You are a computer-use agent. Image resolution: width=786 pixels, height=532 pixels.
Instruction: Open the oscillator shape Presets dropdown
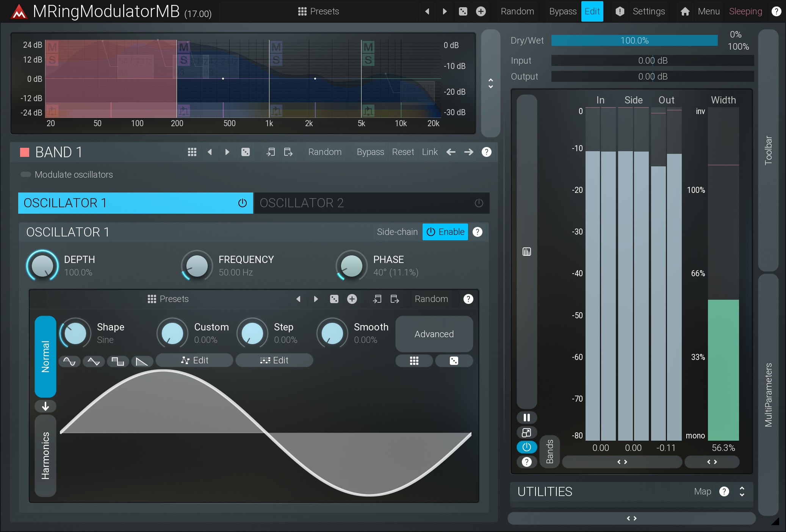coord(168,299)
